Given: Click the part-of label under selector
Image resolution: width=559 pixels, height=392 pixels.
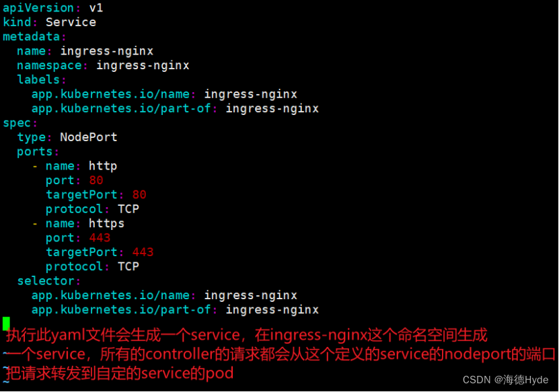Looking at the screenshot, I should click(x=175, y=310).
